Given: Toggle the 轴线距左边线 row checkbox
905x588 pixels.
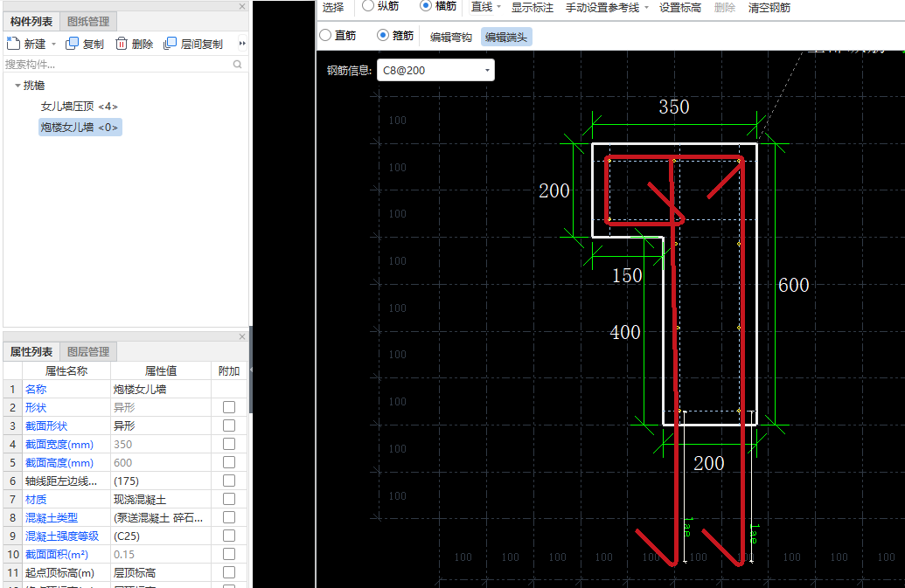Looking at the screenshot, I should (229, 481).
